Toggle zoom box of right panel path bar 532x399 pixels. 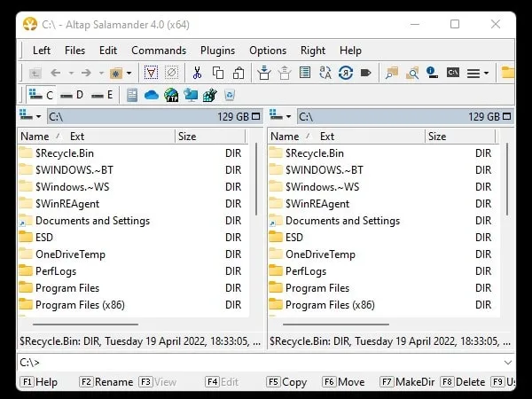click(x=506, y=117)
